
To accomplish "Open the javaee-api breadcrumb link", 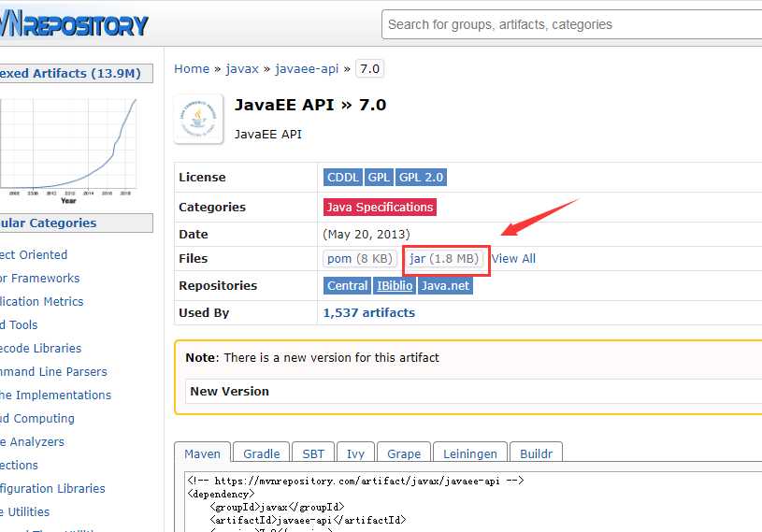I will [x=307, y=68].
